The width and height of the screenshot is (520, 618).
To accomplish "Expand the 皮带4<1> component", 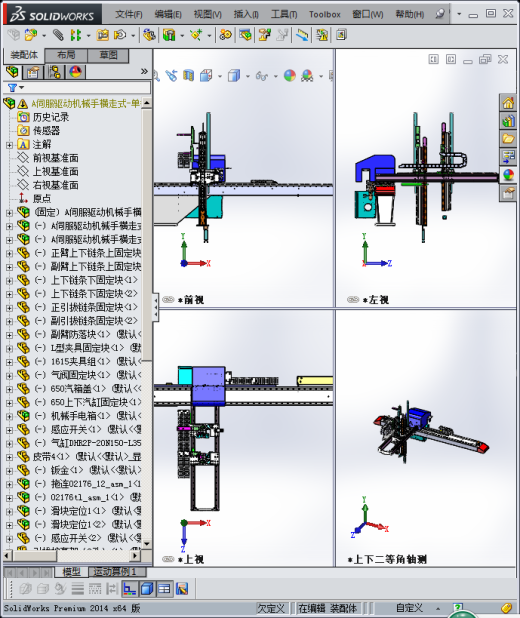I will tap(9, 457).
